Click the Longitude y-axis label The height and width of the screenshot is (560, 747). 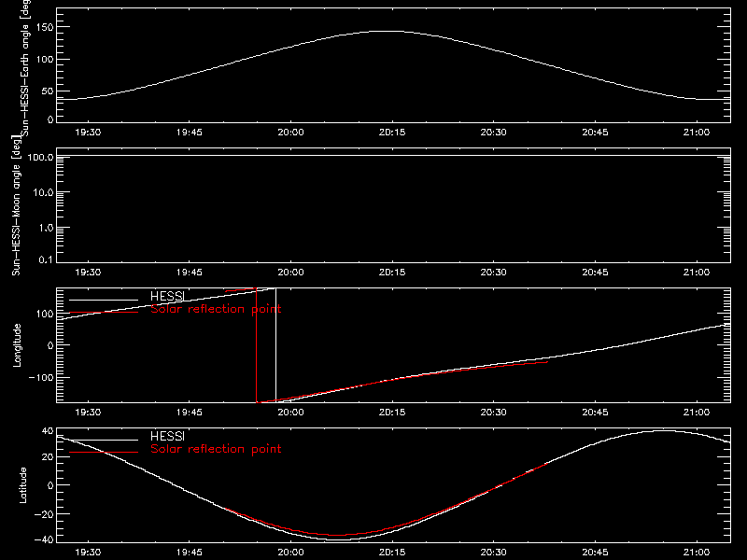[x=17, y=345]
